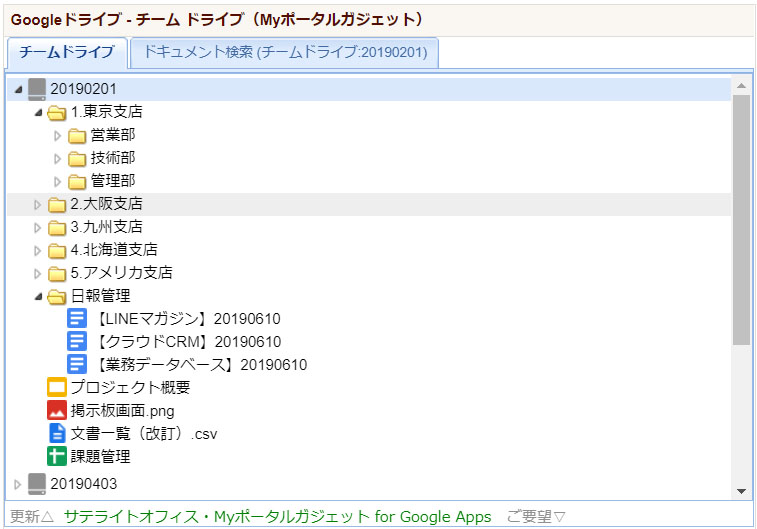The height and width of the screenshot is (529, 757).
Task: Open document 【クラウドCRM】20190610 by name
Action: pos(188,342)
